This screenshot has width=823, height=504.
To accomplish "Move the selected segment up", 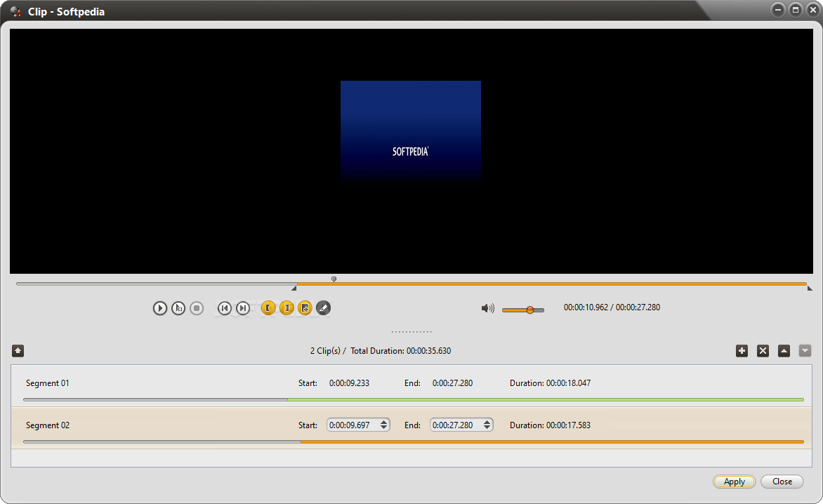I will (784, 351).
